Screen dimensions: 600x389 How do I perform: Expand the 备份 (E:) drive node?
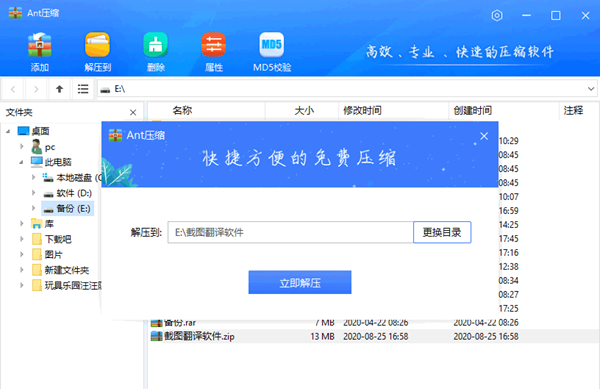pyautogui.click(x=34, y=208)
